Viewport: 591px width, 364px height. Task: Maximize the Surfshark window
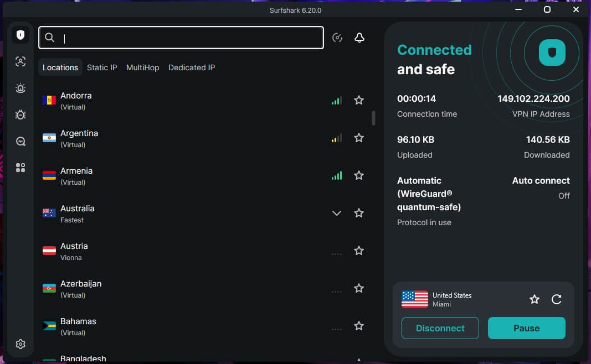pyautogui.click(x=547, y=9)
